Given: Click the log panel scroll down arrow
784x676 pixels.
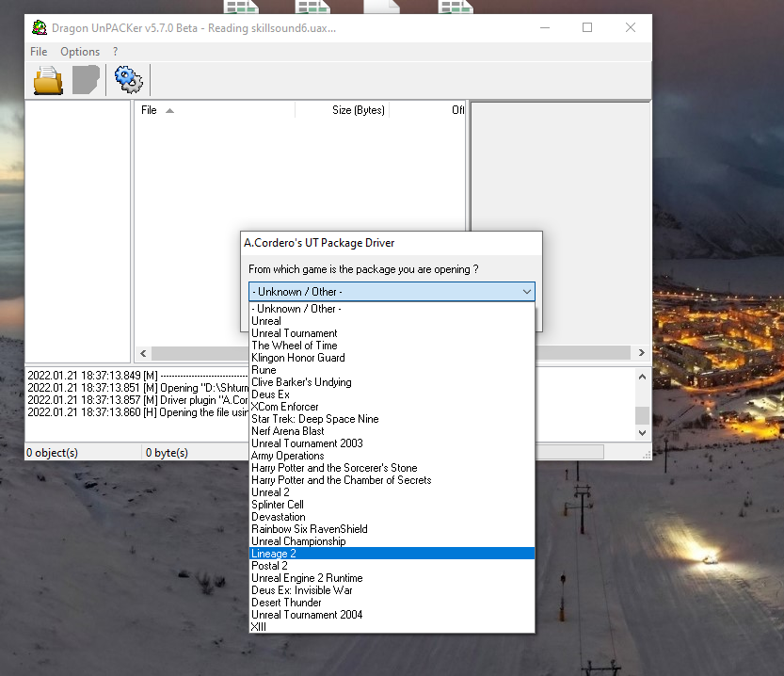Looking at the screenshot, I should [643, 432].
